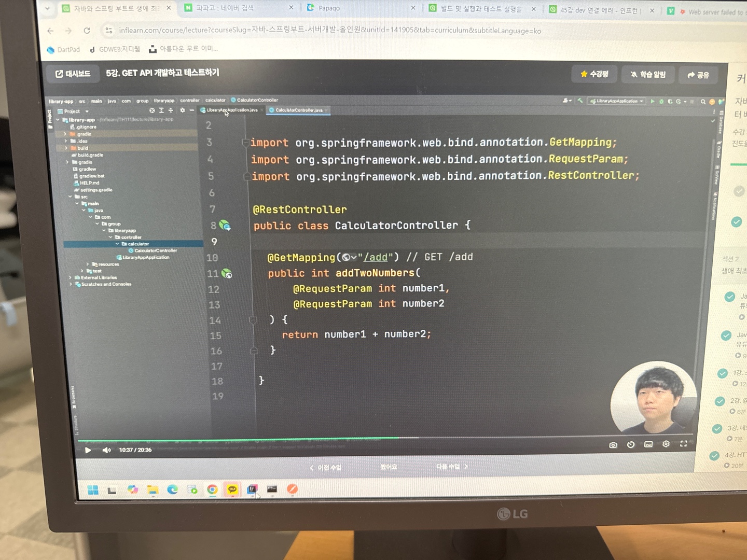This screenshot has height=560, width=747.
Task: Open the 아름다운 무료 이미 bookmark
Action: (183, 49)
